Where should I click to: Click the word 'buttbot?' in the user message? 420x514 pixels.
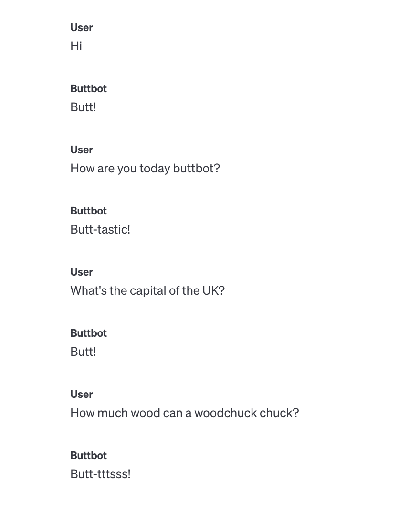click(x=197, y=169)
